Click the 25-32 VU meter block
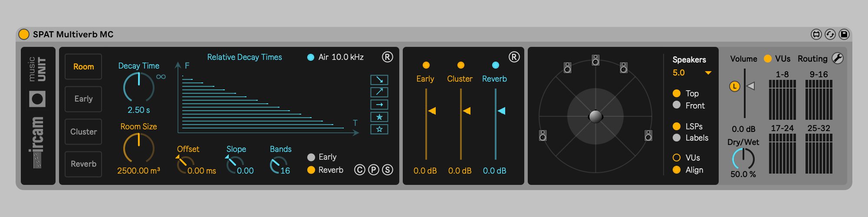This screenshot has height=217, width=868. click(x=819, y=154)
